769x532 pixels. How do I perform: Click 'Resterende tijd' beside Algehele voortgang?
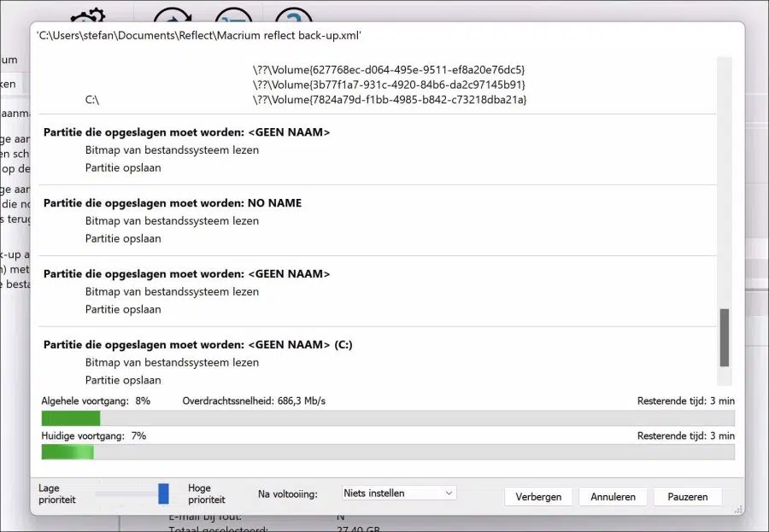tap(686, 401)
